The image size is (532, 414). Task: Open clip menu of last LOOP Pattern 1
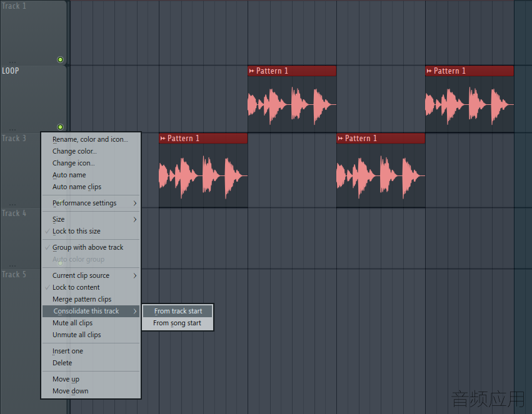point(429,71)
